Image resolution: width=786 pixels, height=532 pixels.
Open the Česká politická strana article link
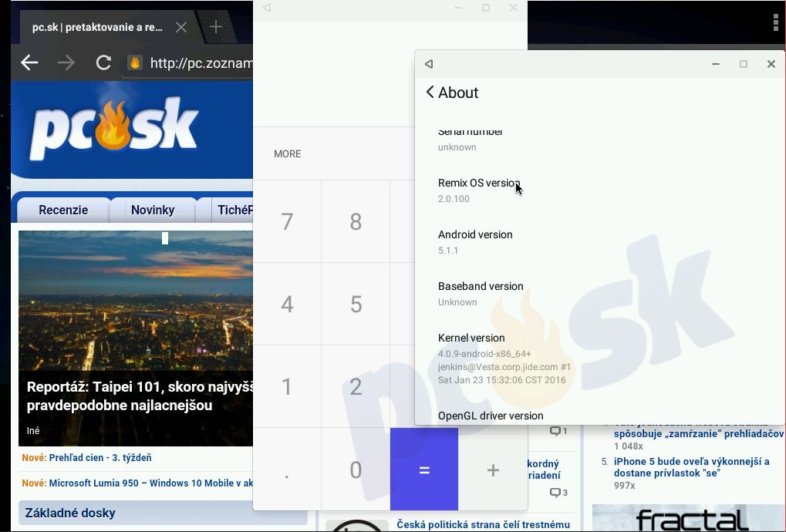pos(483,524)
